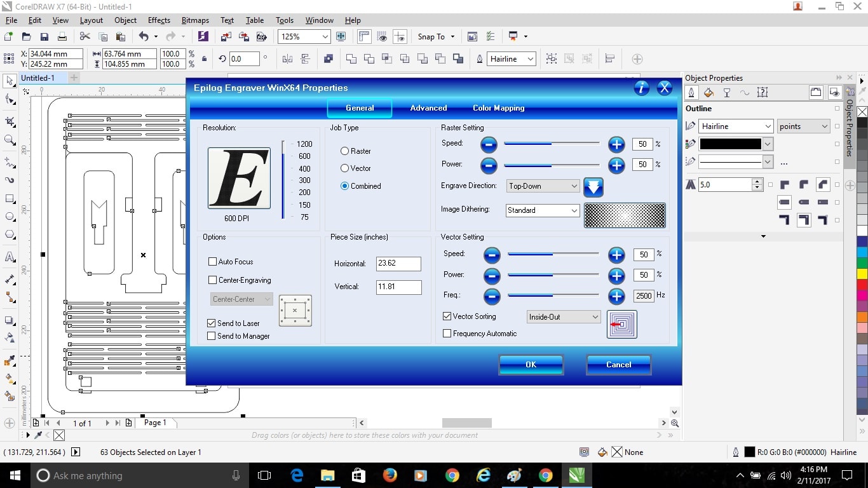
Task: Click the resolution DPI vertical slider
Action: click(283, 180)
